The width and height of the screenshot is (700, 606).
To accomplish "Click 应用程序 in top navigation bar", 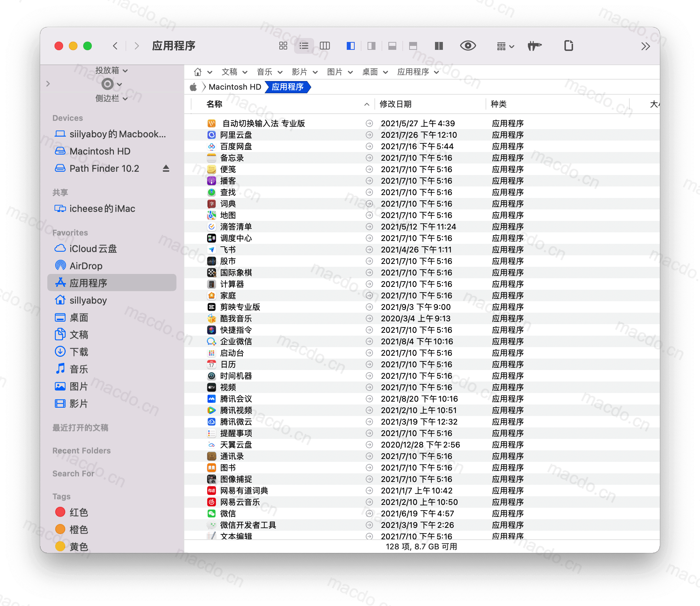I will click(x=413, y=71).
